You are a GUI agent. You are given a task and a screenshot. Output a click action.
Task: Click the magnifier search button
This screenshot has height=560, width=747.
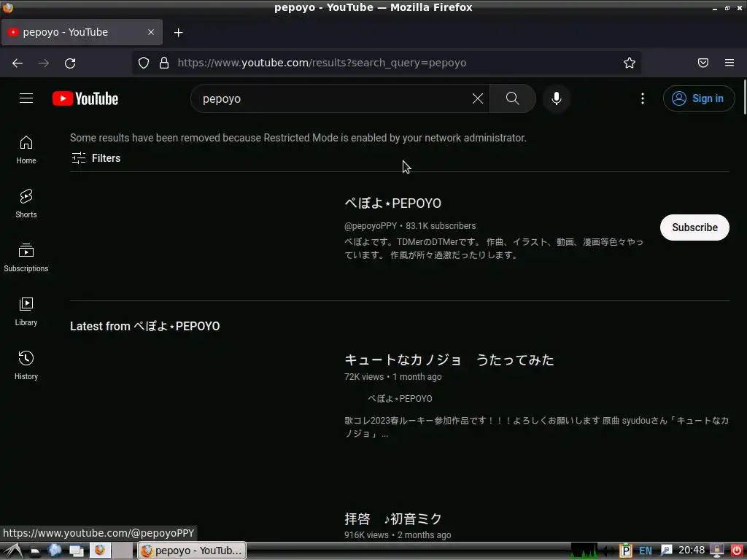coord(513,98)
